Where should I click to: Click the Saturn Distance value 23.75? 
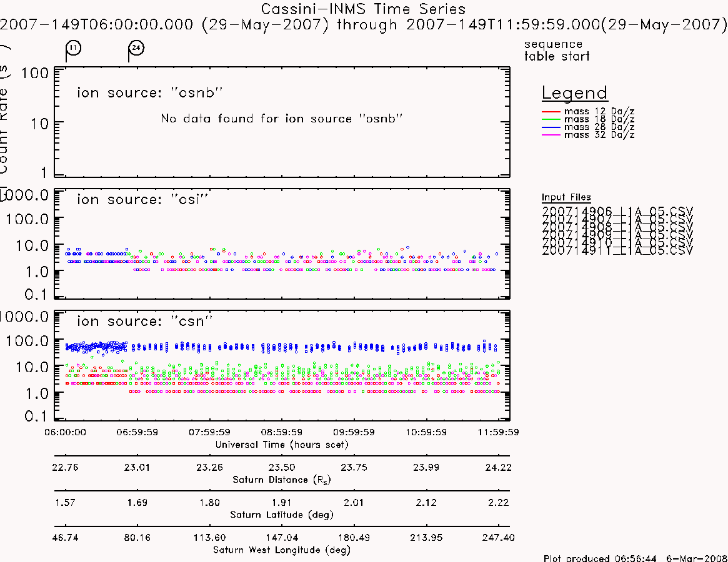pos(354,467)
